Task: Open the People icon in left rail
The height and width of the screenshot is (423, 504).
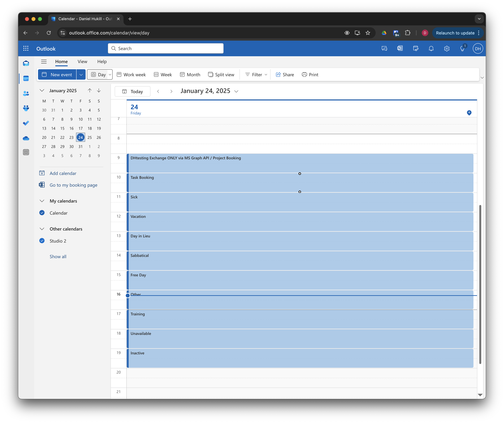Action: (26, 93)
